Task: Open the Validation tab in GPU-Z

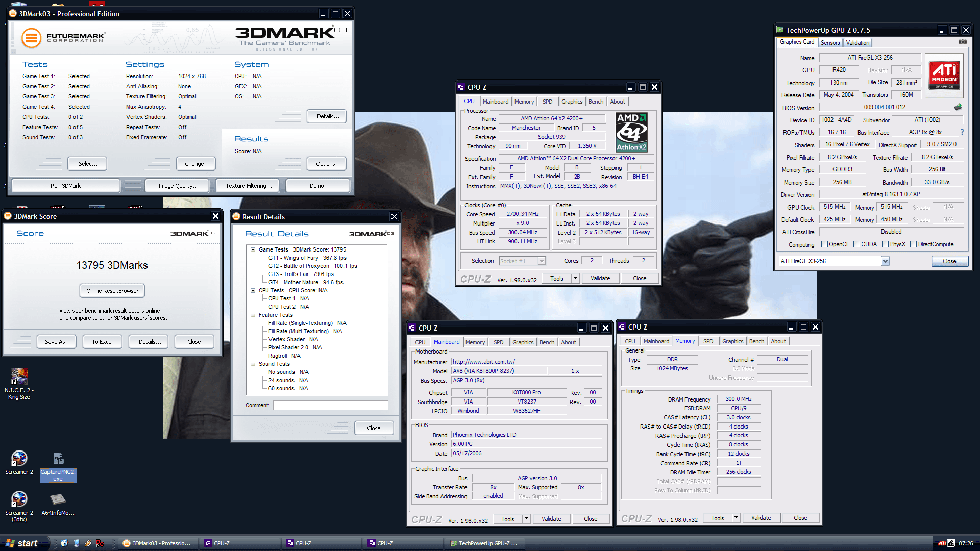Action: 857,43
